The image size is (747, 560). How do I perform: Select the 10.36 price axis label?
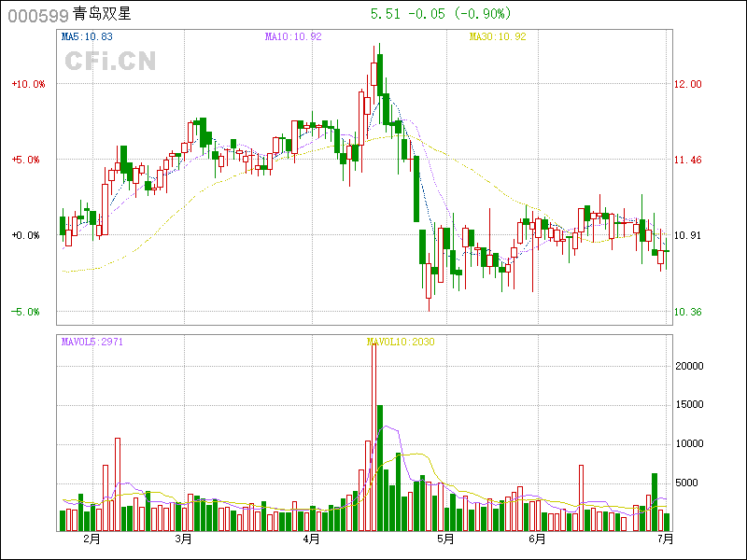[688, 312]
